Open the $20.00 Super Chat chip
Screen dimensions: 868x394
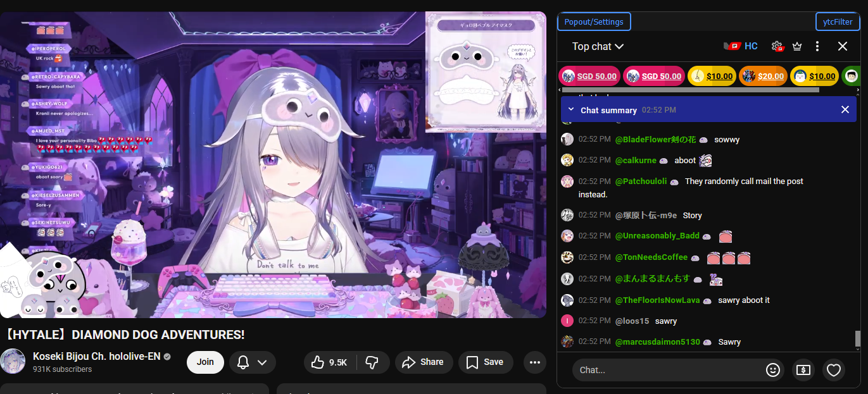point(763,76)
